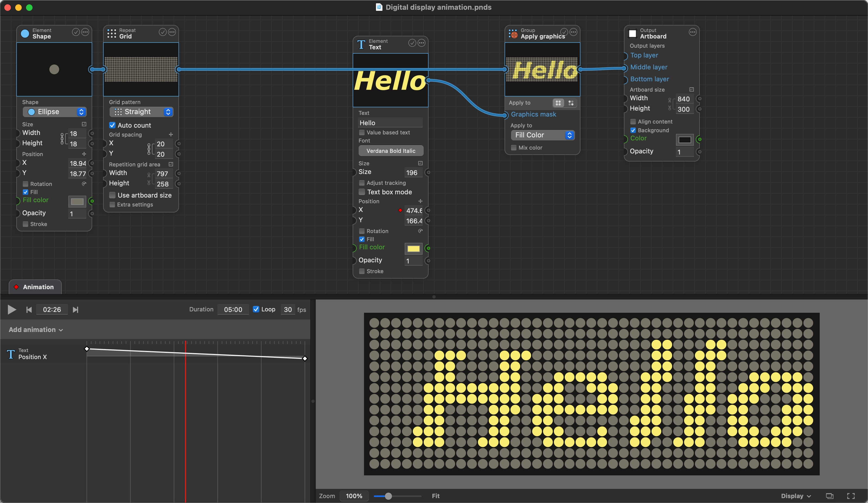
Task: Open the Display options menu
Action: pos(796,496)
